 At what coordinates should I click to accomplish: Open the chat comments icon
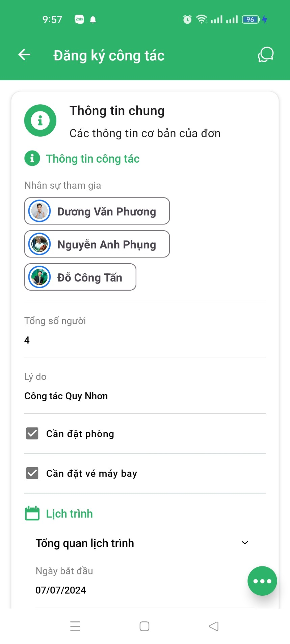point(266,55)
